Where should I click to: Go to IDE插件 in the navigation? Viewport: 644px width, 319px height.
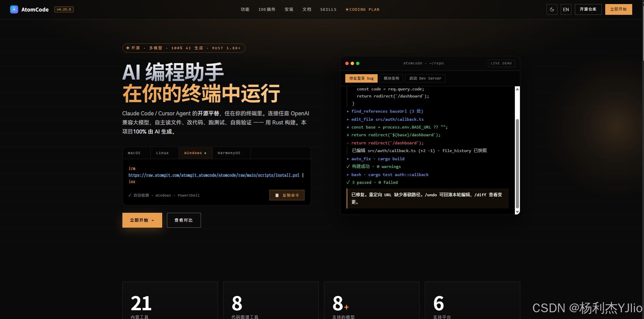click(x=267, y=9)
